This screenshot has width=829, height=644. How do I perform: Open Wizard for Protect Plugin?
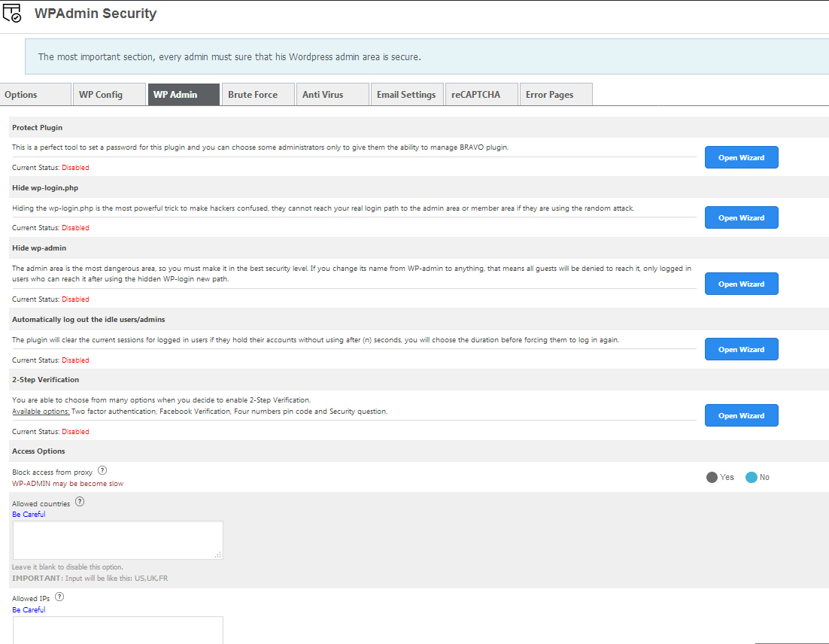pyautogui.click(x=741, y=157)
